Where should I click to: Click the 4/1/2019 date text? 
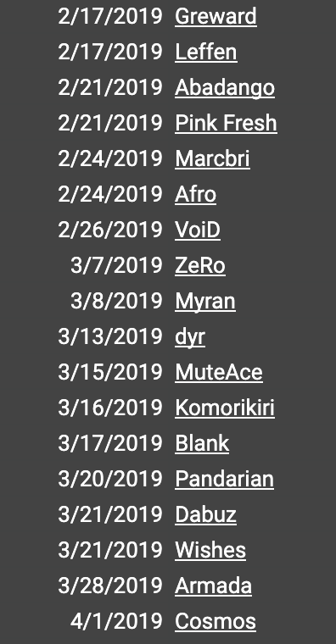pyautogui.click(x=117, y=621)
